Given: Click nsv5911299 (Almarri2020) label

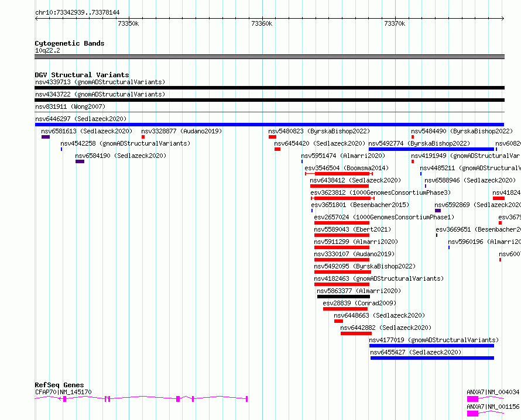Looking at the screenshot, I should pyautogui.click(x=356, y=242).
